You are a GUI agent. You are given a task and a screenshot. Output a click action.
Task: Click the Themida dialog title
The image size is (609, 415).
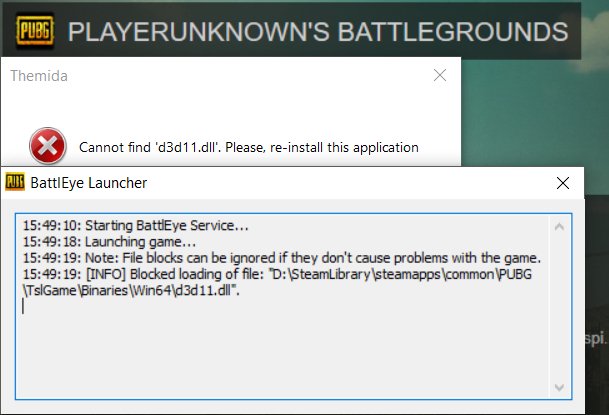point(39,76)
